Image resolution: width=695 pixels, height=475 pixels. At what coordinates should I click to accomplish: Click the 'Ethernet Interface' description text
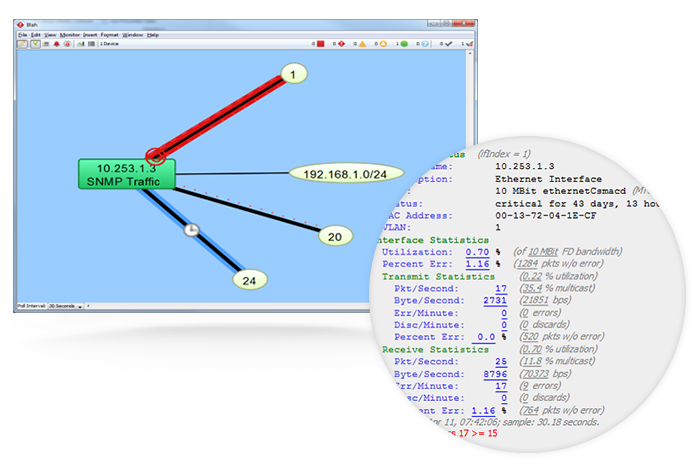(x=548, y=179)
